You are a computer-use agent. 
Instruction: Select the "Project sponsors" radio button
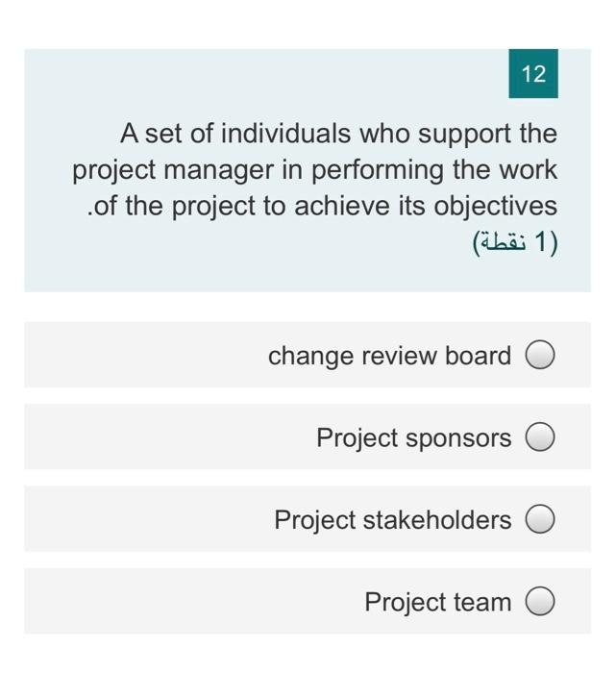point(540,438)
